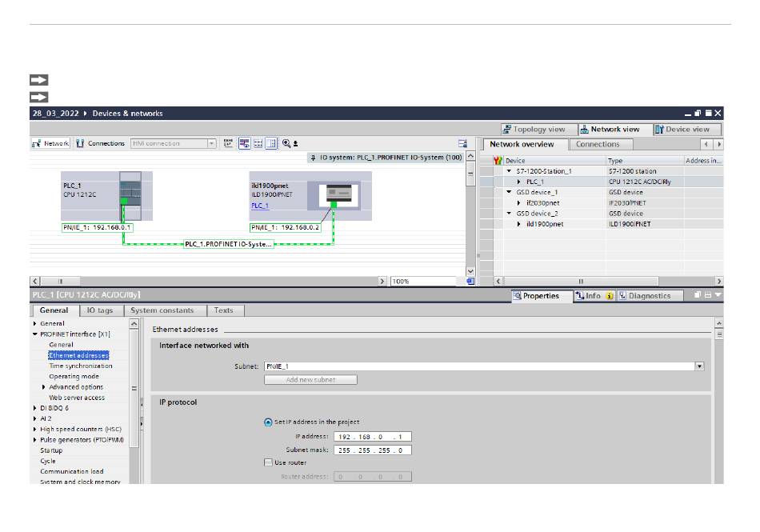Select Ethernet addresses in the tree

78,356
